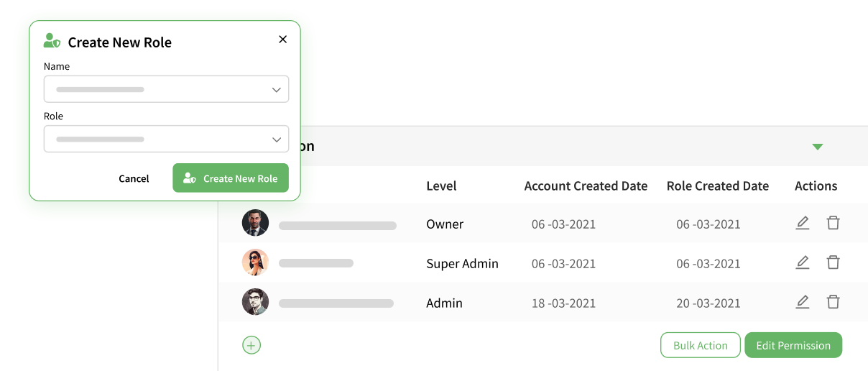Viewport: 868px width, 371px height.
Task: Click the Role Created Date column header
Action: (x=717, y=186)
